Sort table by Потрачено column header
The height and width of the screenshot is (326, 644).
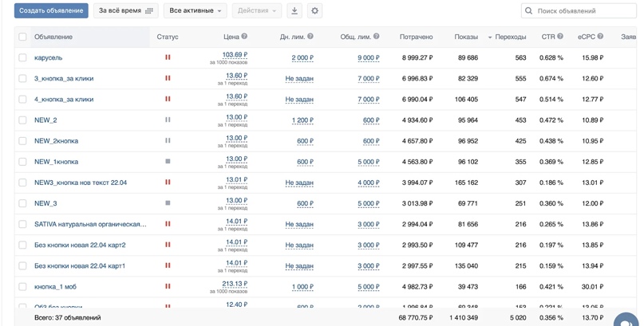(416, 37)
